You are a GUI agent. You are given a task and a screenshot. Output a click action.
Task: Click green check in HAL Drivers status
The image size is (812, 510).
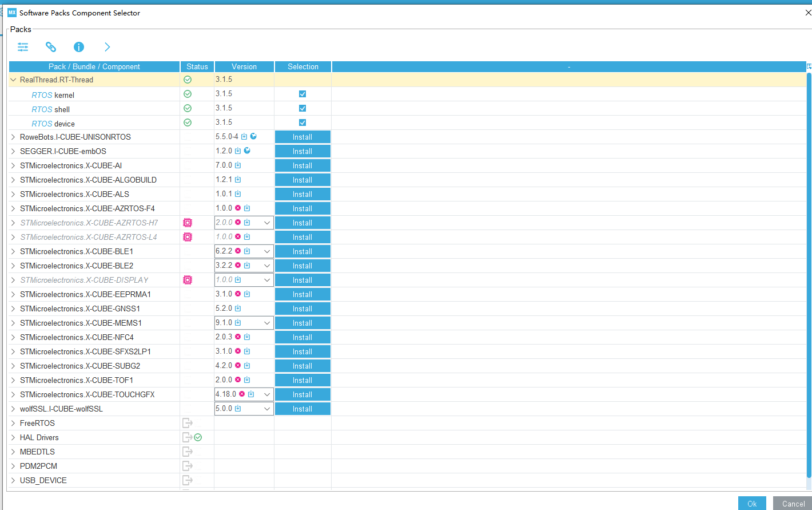tap(198, 437)
